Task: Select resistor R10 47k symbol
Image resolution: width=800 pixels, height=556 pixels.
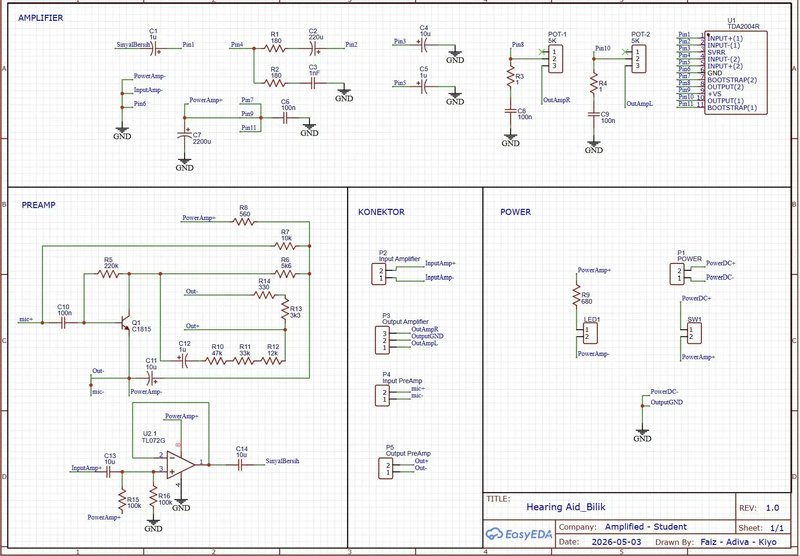Action: [x=216, y=361]
